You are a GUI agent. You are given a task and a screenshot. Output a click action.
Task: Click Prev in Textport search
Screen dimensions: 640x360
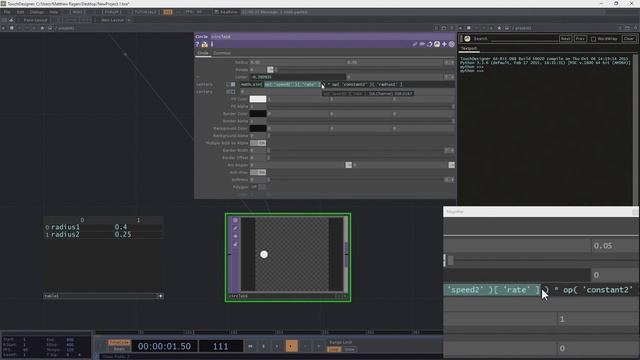point(580,38)
